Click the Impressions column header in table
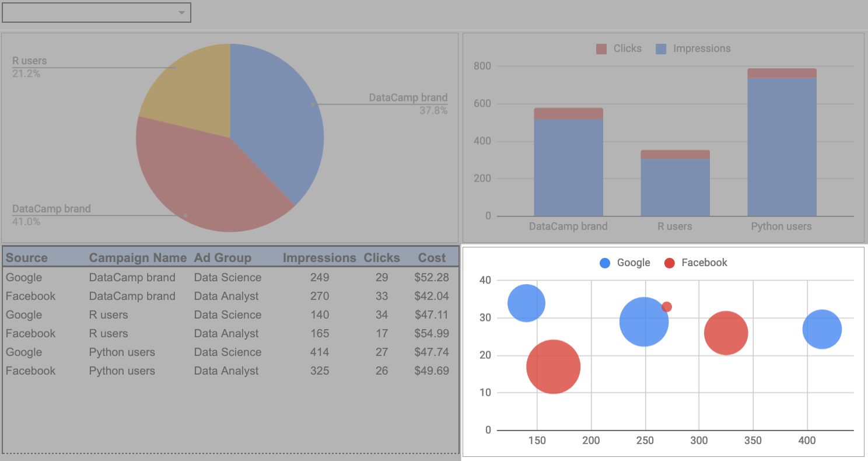Image resolution: width=868 pixels, height=461 pixels. pos(320,257)
